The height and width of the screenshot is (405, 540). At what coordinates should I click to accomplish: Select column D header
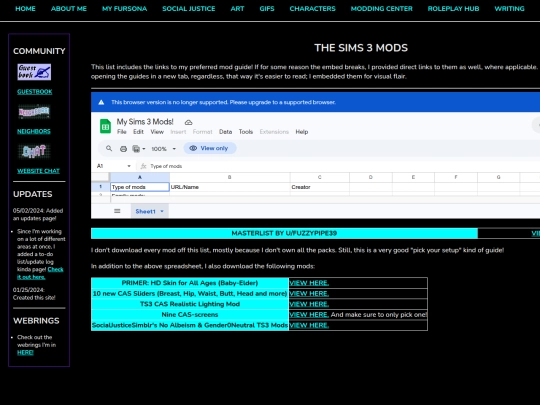[x=371, y=177]
